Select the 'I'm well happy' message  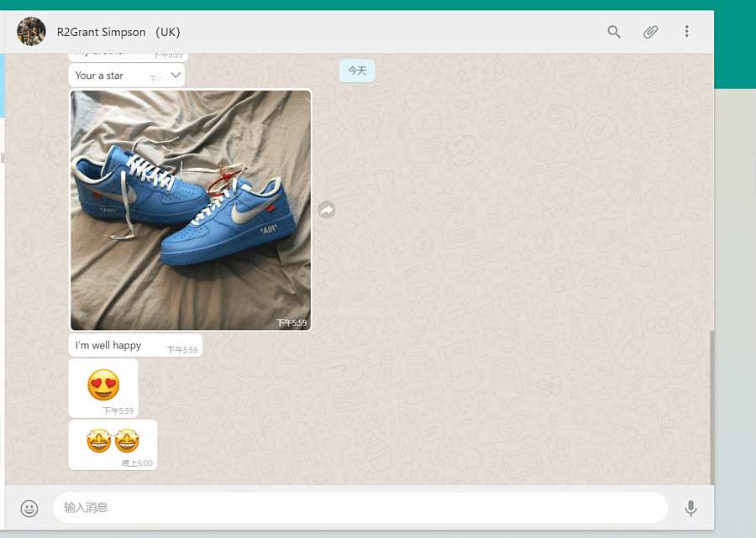click(135, 345)
